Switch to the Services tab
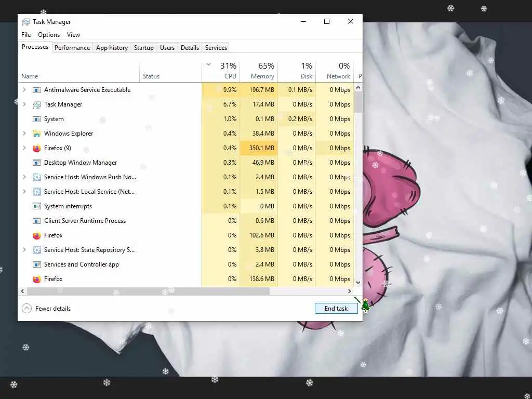The image size is (532, 399). tap(216, 48)
